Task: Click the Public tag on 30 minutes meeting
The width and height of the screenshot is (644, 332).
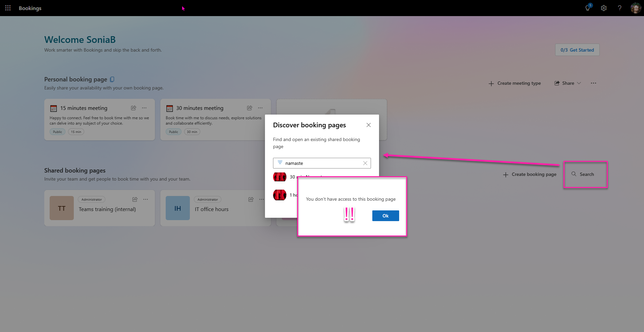Action: click(173, 132)
